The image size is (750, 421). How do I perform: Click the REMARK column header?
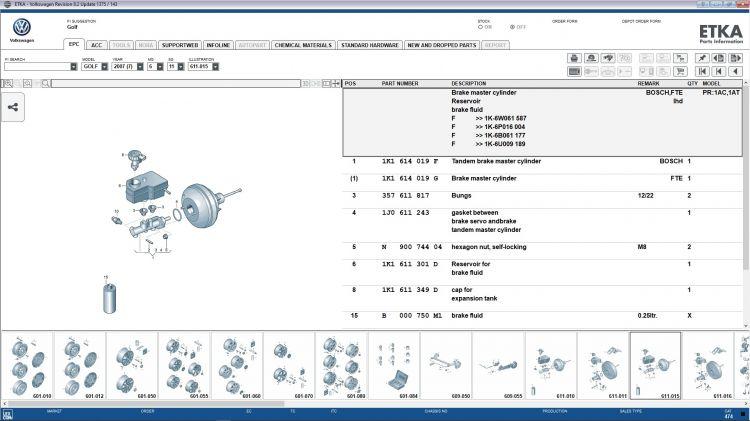coord(648,83)
